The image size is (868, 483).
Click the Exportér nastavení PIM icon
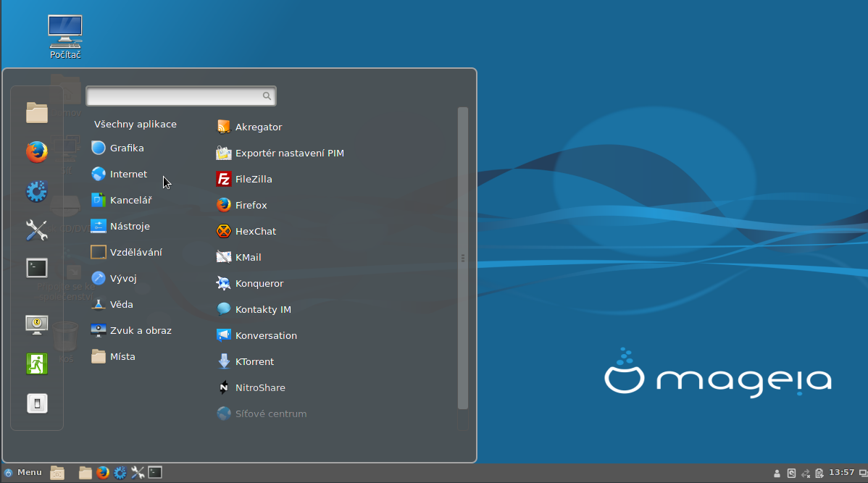(x=224, y=153)
